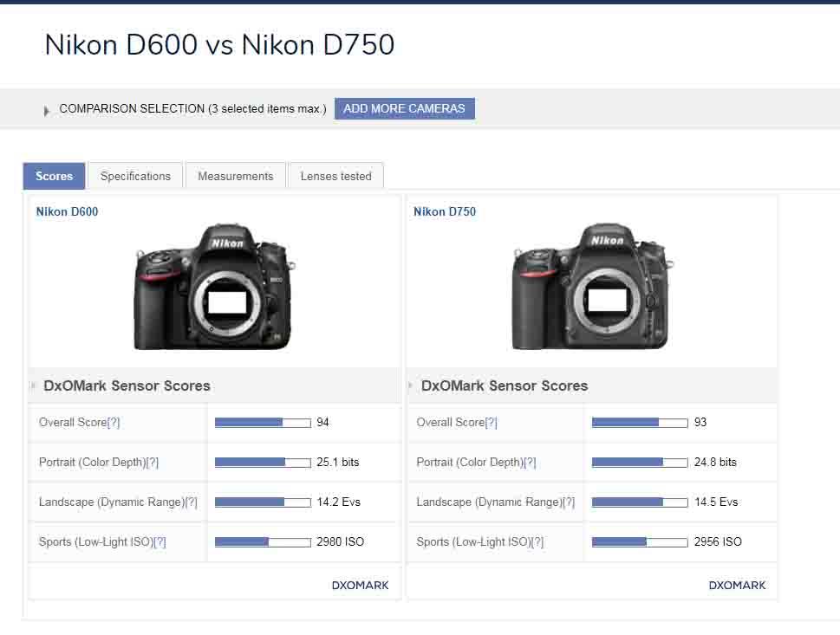The width and height of the screenshot is (840, 635).
Task: Expand the Comparison Selection arrow
Action: tap(46, 111)
